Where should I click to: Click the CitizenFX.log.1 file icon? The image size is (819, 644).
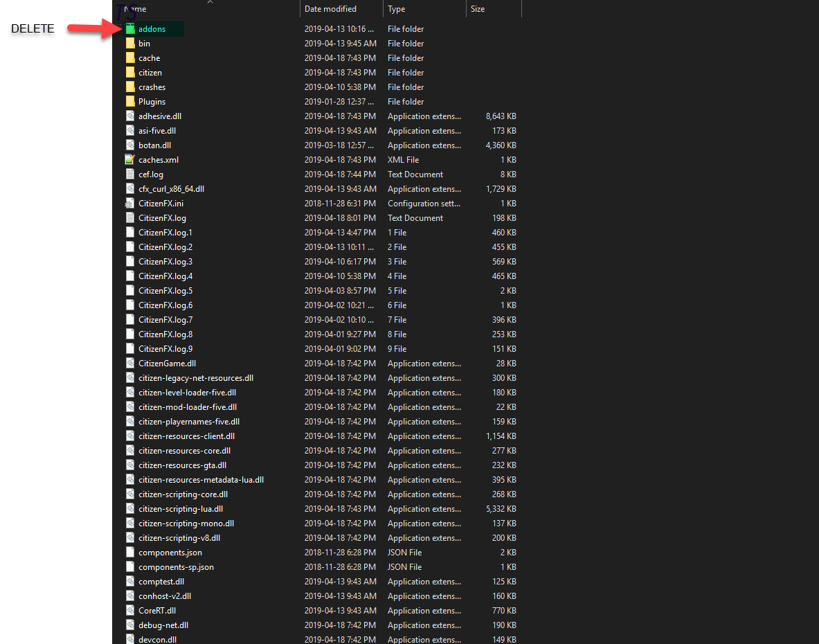pos(130,233)
